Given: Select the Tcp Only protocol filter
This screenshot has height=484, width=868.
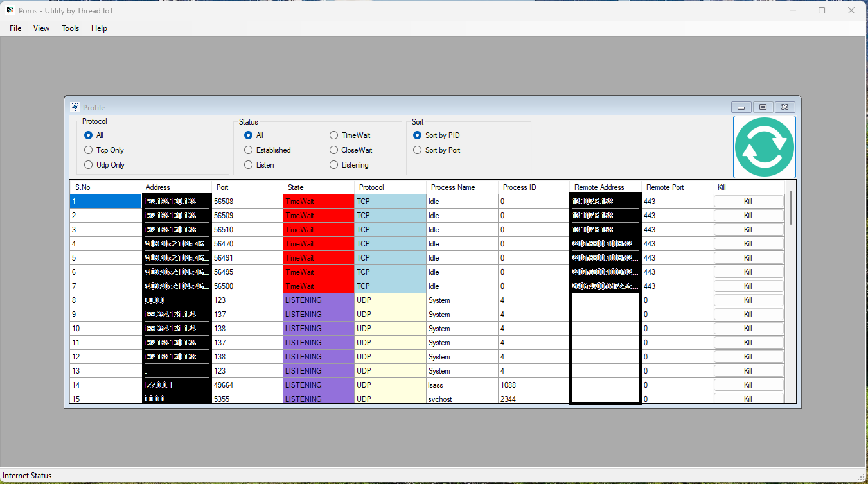Looking at the screenshot, I should [x=88, y=150].
